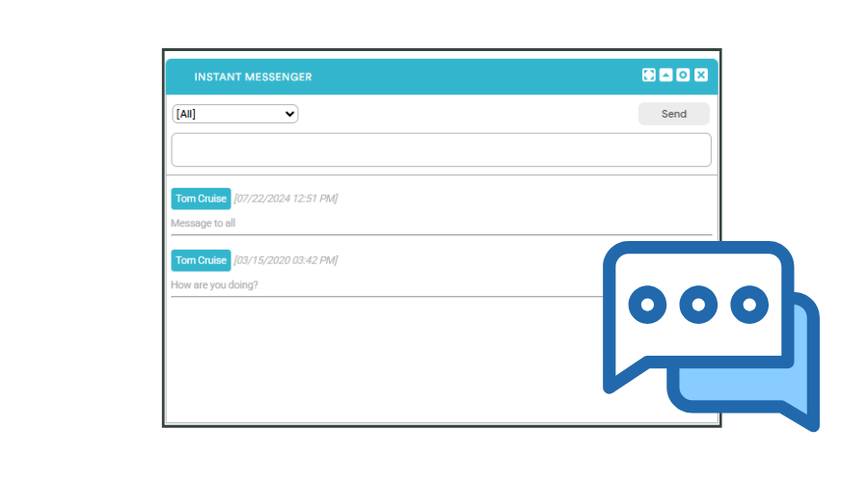868x482 pixels.
Task: Click timestamp 07/22/2024 12:51 PM
Action: (285, 199)
